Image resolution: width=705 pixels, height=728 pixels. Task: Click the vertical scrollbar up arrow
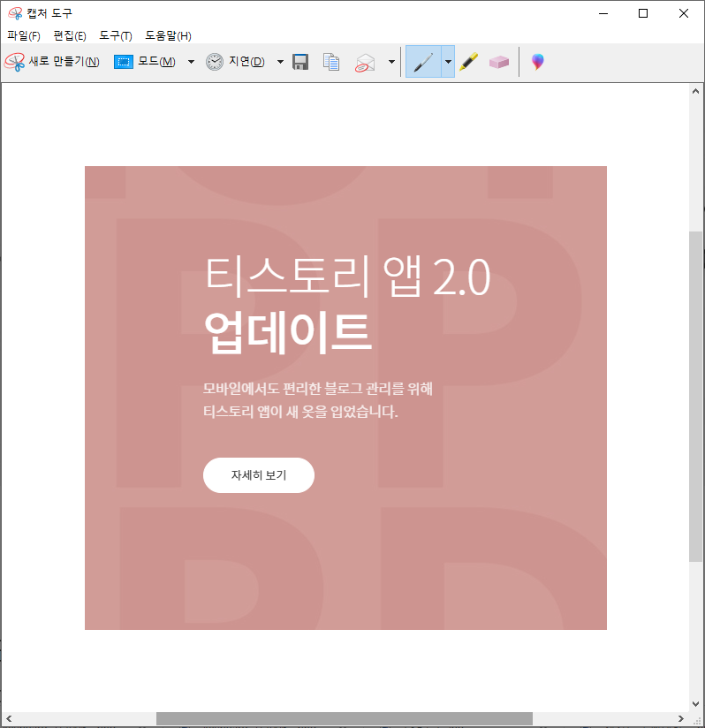tap(695, 92)
